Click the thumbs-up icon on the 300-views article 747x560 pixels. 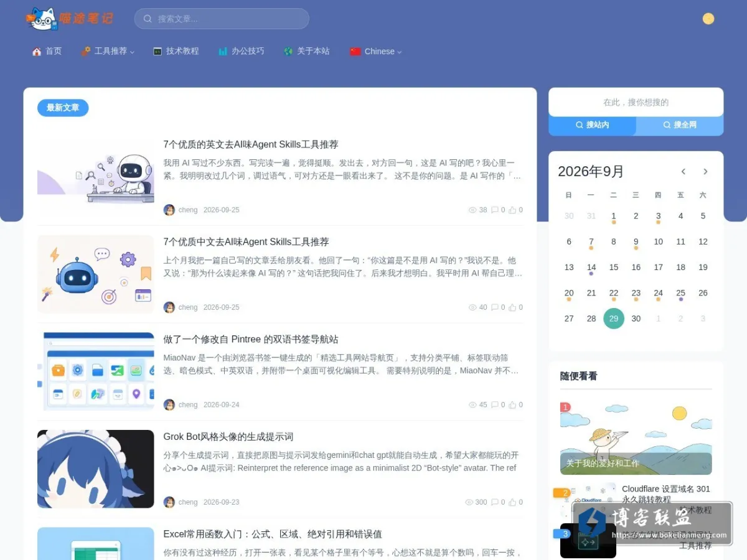coord(512,502)
